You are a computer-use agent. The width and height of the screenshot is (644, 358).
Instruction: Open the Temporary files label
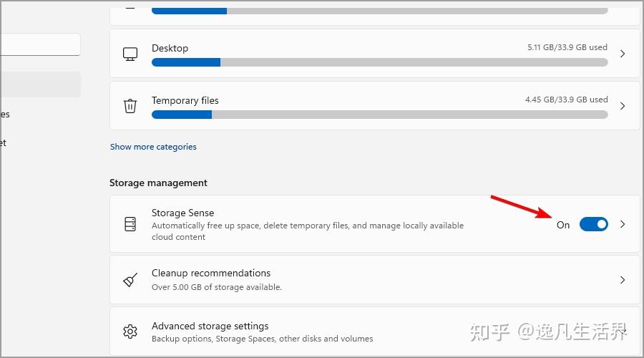pyautogui.click(x=185, y=100)
